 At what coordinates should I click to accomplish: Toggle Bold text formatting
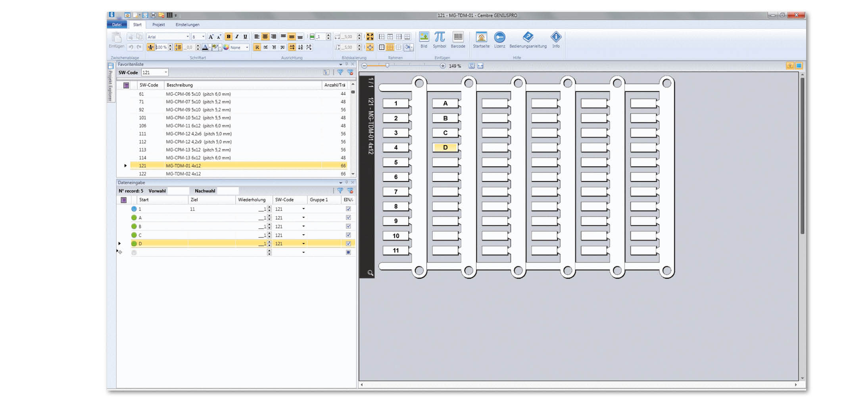click(229, 36)
